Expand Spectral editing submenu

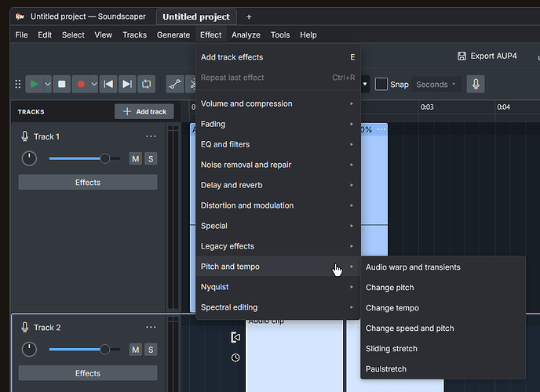click(278, 307)
